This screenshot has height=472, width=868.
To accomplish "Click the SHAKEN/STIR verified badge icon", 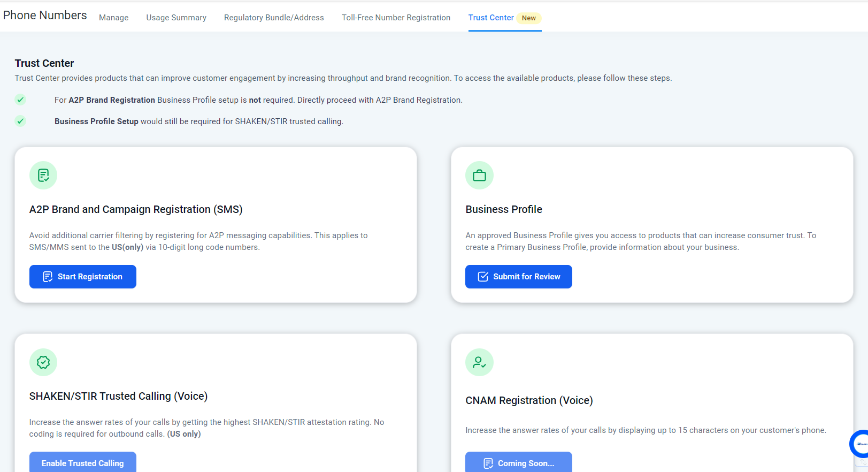I will (x=43, y=362).
